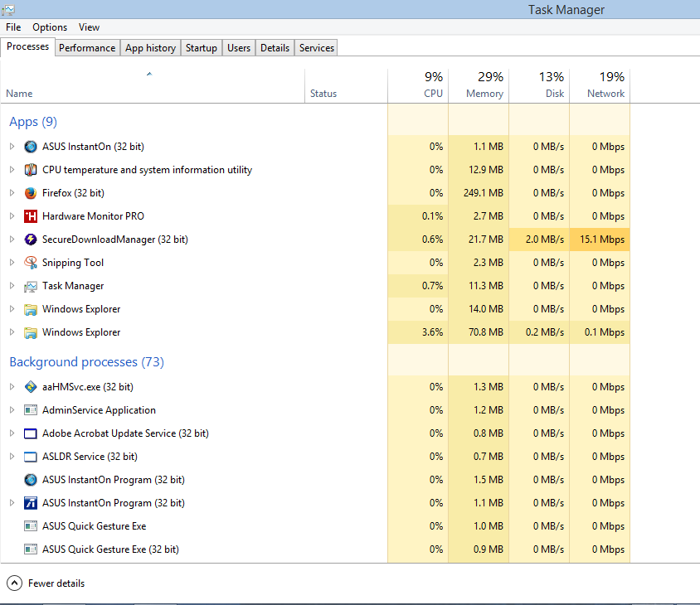Switch to the App history tab
Screen dimensions: 700x605
tap(150, 48)
